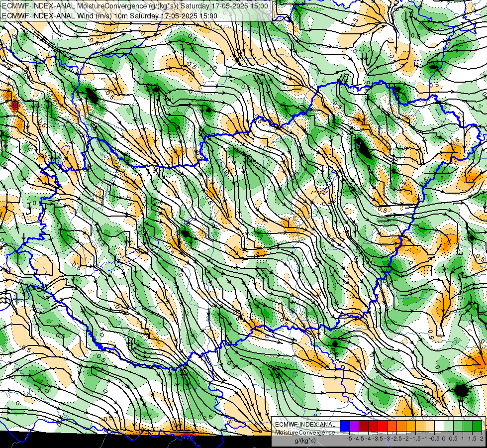Select legend swatch between 0 and 0.5 ticks
This screenshot has height=448, width=487.
click(x=449, y=426)
